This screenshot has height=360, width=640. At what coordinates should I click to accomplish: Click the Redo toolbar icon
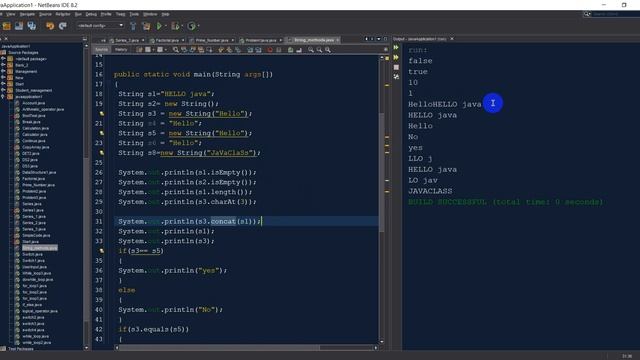pos(62,26)
